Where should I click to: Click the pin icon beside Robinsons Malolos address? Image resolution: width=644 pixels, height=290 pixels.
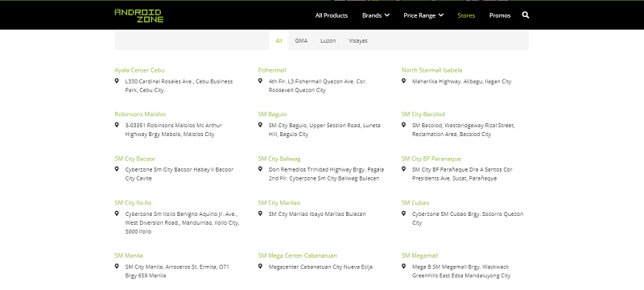(117, 125)
